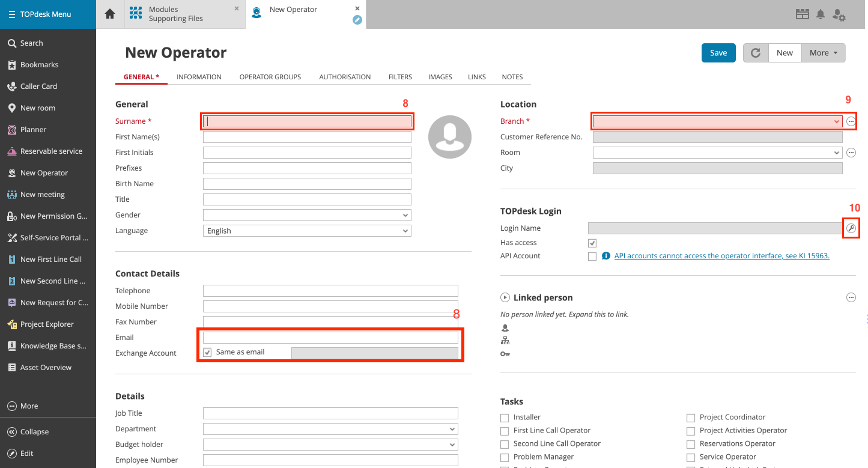Click the notifications bell icon
The image size is (868, 468).
coord(821,14)
